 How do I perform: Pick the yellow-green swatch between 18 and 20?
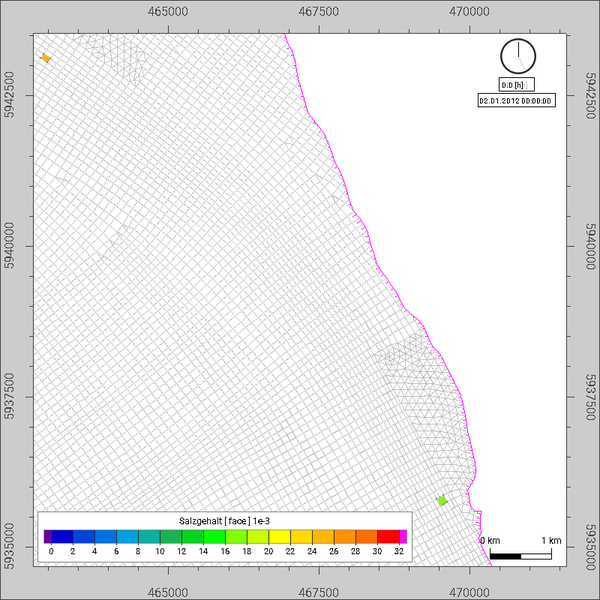(258, 537)
